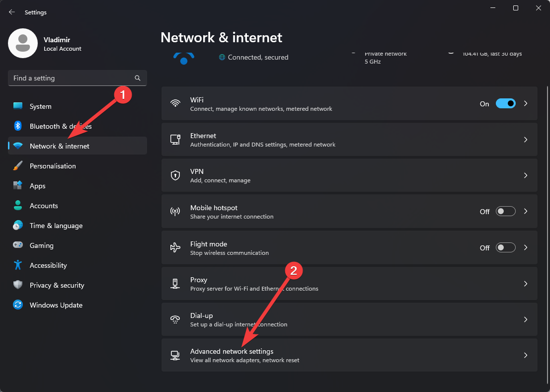
Task: Expand Ethernet settings with its chevron
Action: [525, 140]
